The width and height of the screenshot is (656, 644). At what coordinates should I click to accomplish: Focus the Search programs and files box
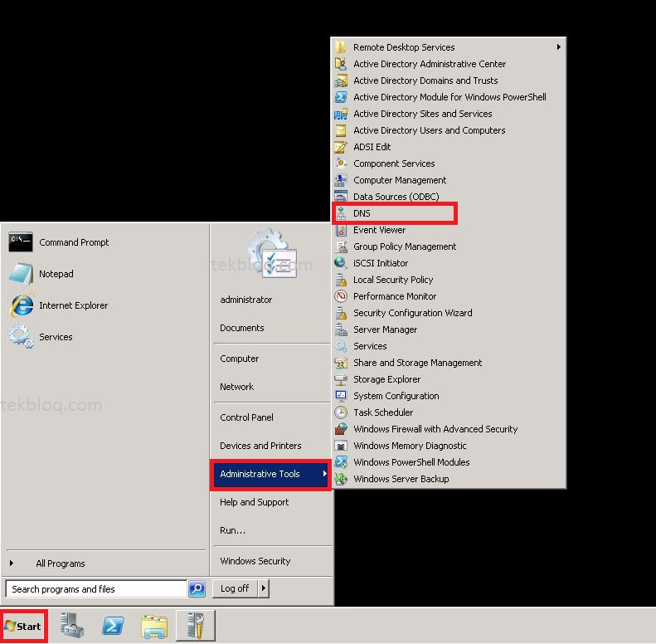pos(96,588)
